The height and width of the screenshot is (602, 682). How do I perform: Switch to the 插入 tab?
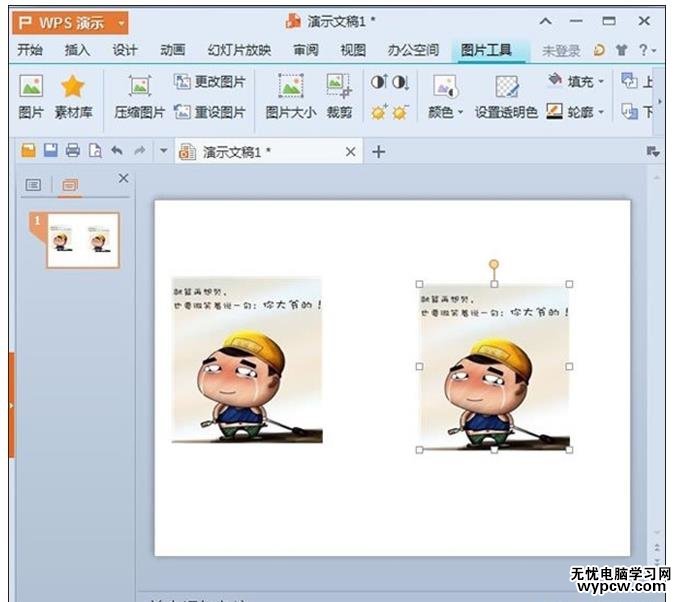coord(77,50)
